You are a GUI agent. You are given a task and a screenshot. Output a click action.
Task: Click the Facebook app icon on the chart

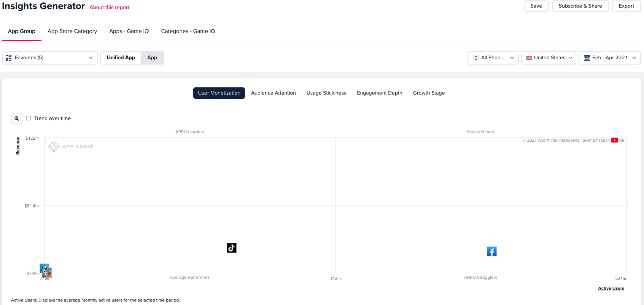492,251
